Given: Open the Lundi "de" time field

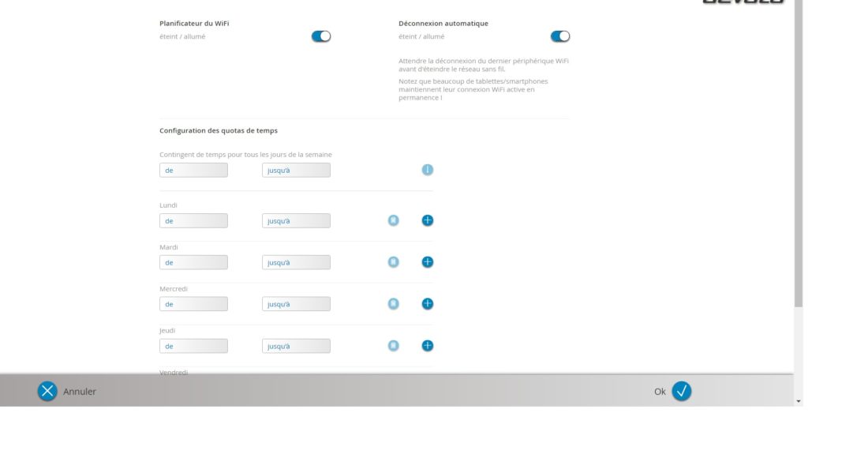Looking at the screenshot, I should (x=193, y=221).
